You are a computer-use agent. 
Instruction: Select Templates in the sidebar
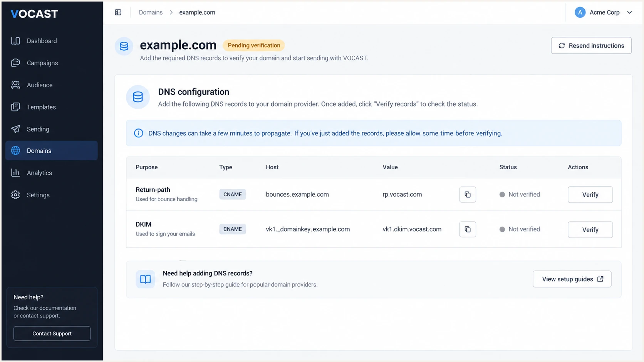(51, 107)
